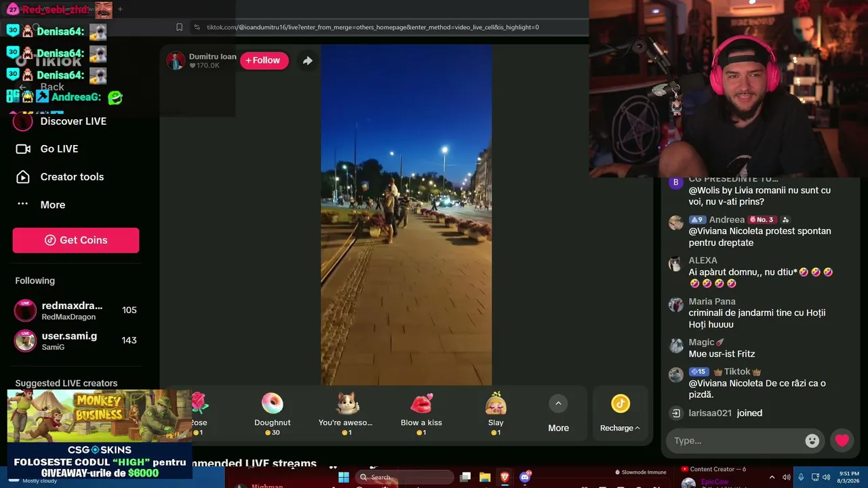The width and height of the screenshot is (868, 488).
Task: Open the taskbar clock and date
Action: point(848,477)
